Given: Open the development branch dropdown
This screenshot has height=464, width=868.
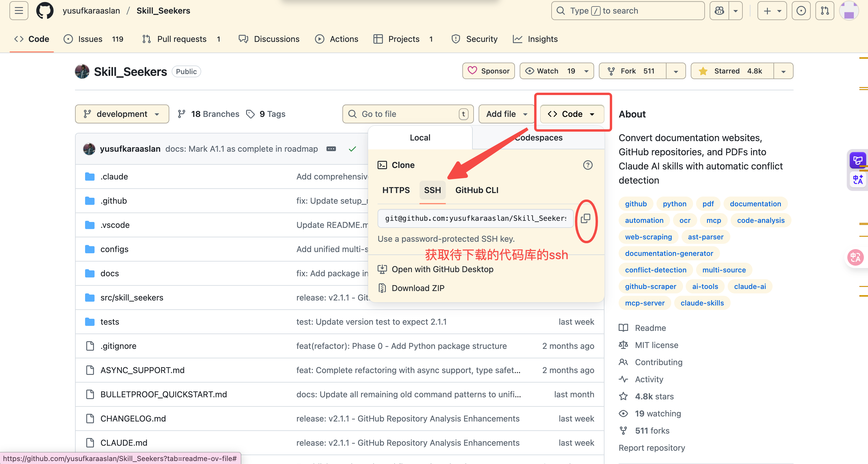Looking at the screenshot, I should point(122,114).
